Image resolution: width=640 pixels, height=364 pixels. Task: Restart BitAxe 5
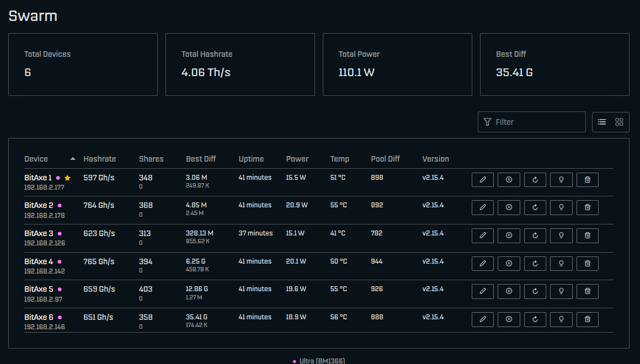pos(535,291)
